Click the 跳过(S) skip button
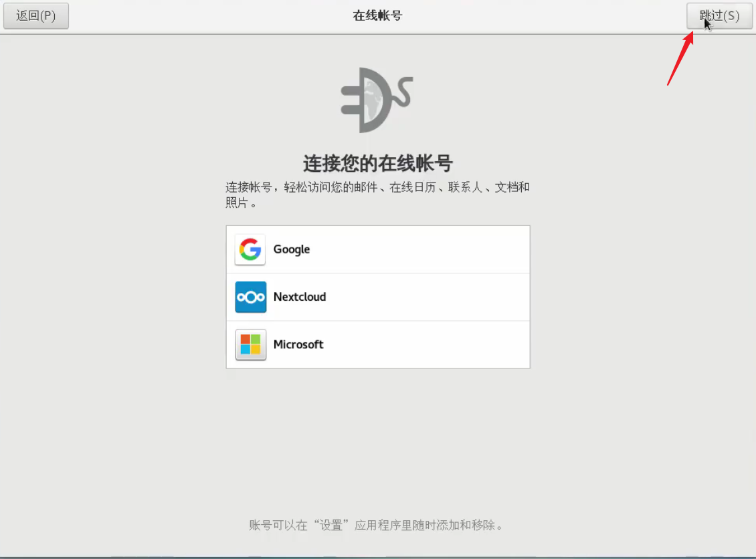 [x=719, y=16]
